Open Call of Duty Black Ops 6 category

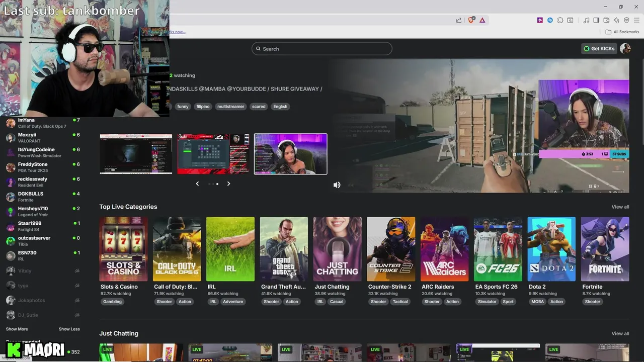[177, 249]
